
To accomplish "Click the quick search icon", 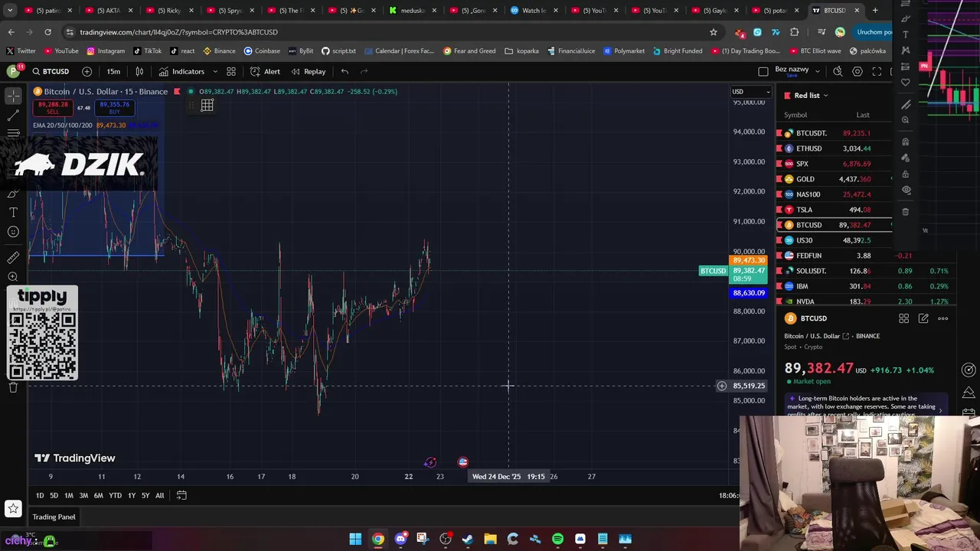I will (838, 71).
